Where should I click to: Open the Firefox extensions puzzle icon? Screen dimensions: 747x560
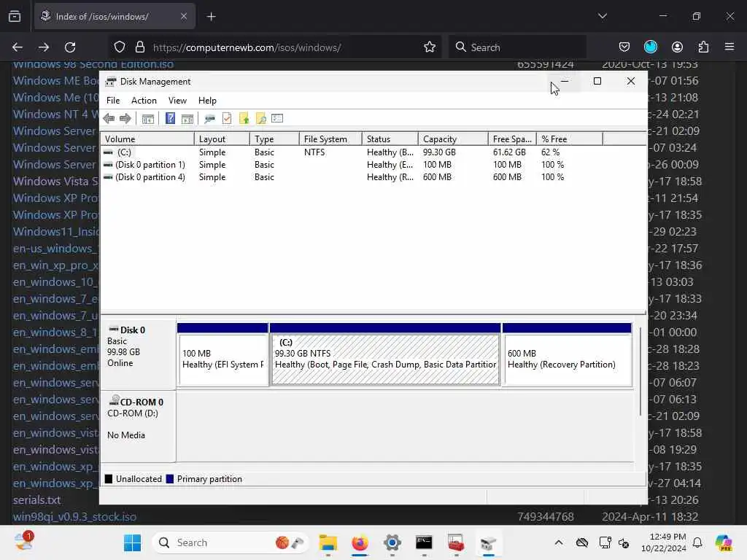coord(703,47)
